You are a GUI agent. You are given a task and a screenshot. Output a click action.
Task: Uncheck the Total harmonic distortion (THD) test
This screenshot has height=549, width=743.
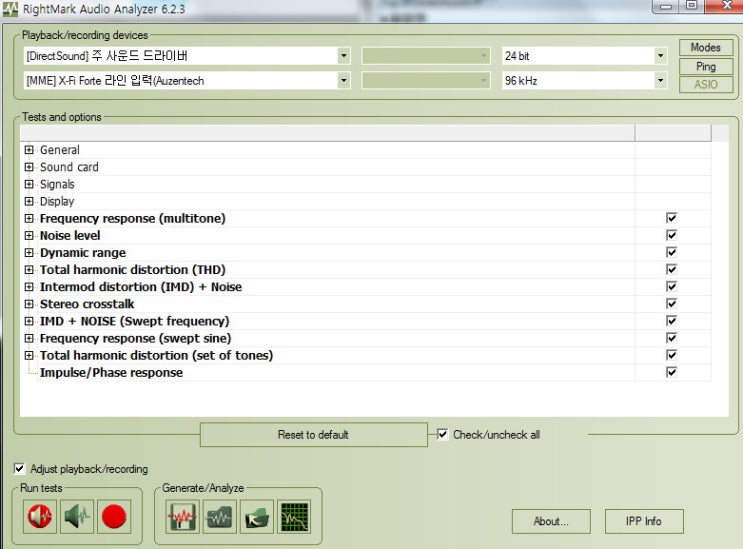pos(671,269)
